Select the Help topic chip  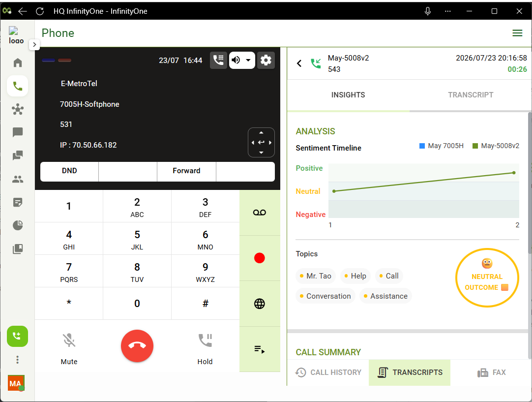pos(355,276)
